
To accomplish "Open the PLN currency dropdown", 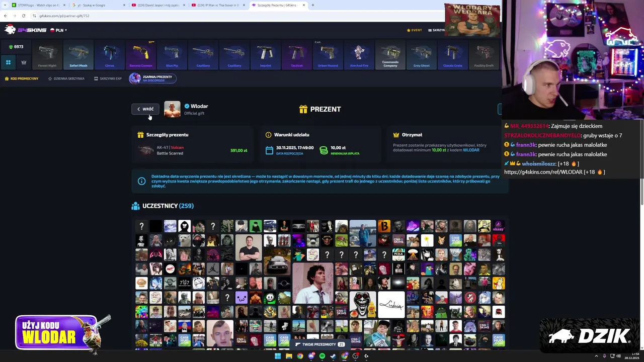I will pyautogui.click(x=58, y=30).
